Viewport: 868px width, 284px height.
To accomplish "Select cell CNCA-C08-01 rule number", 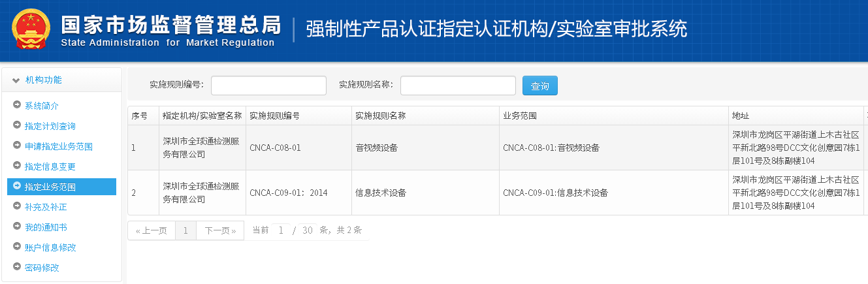I will tap(298, 148).
